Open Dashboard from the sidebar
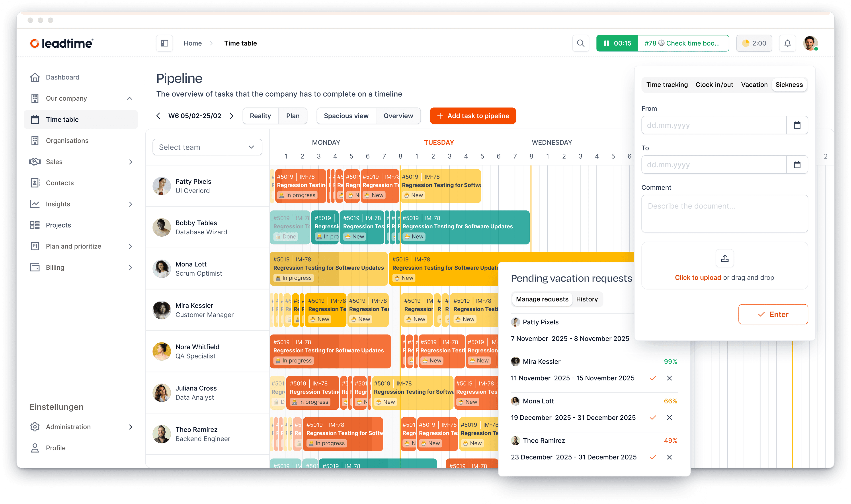The height and width of the screenshot is (504, 851). coord(62,77)
